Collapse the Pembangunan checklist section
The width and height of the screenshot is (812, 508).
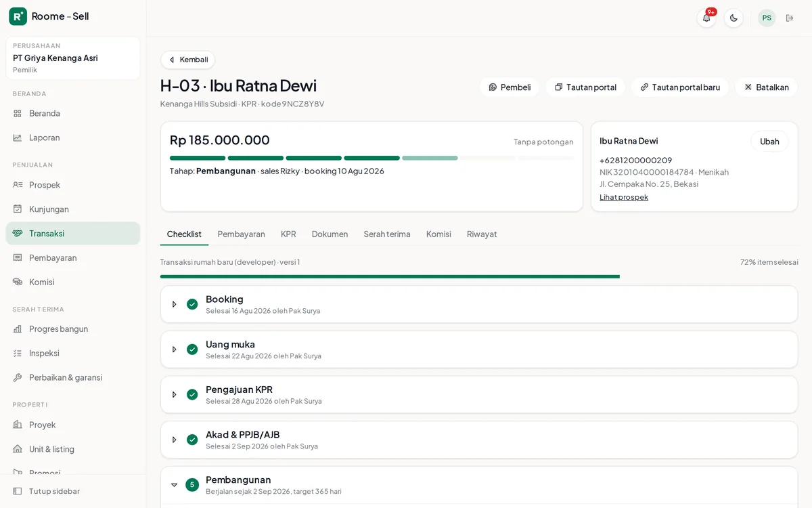[x=175, y=485]
